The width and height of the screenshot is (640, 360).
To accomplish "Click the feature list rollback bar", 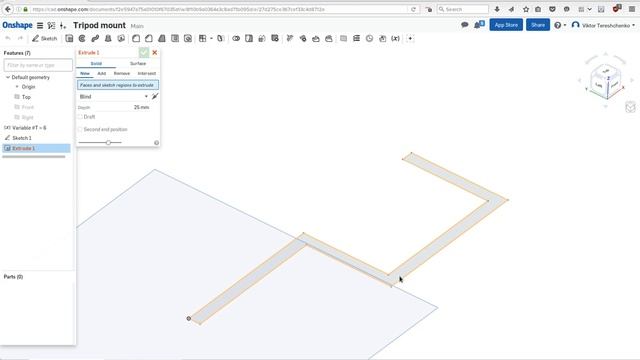I will pyautogui.click(x=34, y=156).
